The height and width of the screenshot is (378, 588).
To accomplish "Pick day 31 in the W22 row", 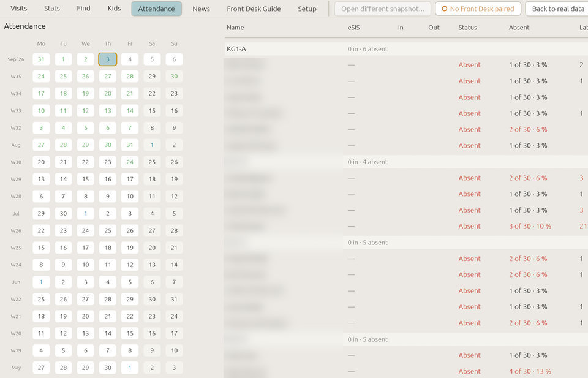I will pos(174,299).
